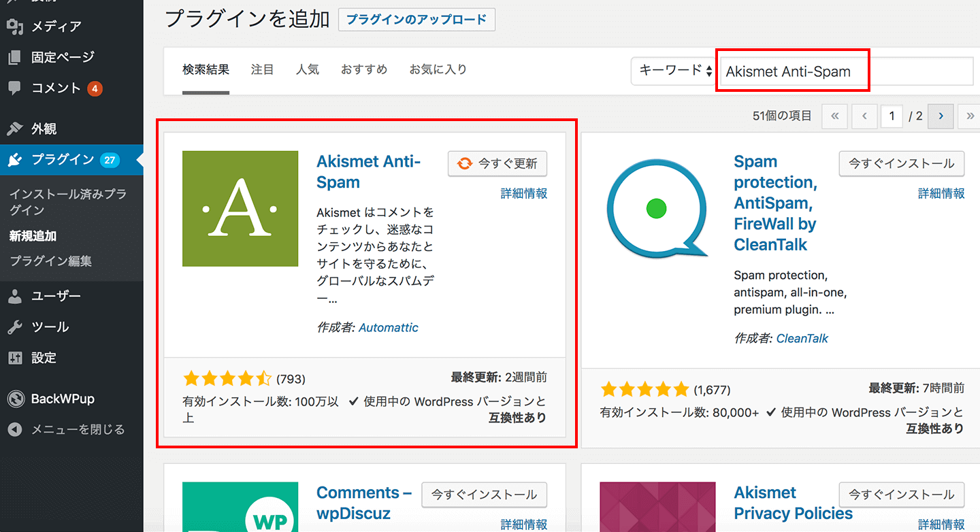
Task: Open the キーワード search type dropdown
Action: point(673,71)
